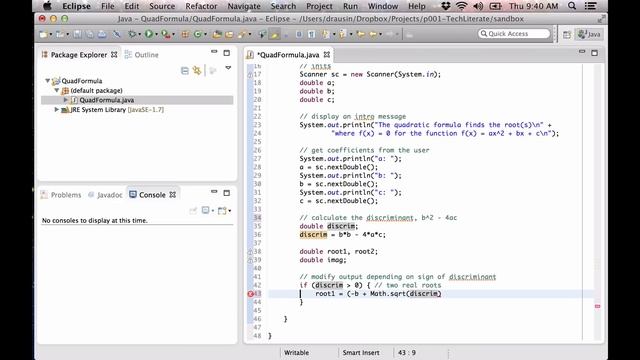Expand the JRE System Library node
The width and height of the screenshot is (640, 360).
click(57, 109)
